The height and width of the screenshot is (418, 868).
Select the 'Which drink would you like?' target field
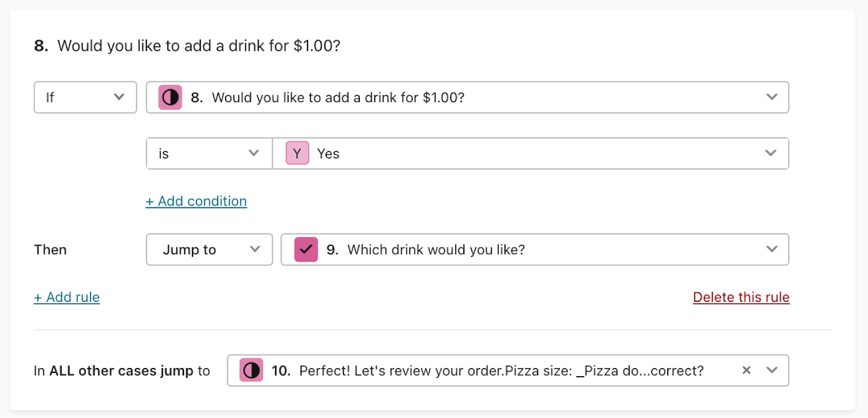tap(535, 250)
